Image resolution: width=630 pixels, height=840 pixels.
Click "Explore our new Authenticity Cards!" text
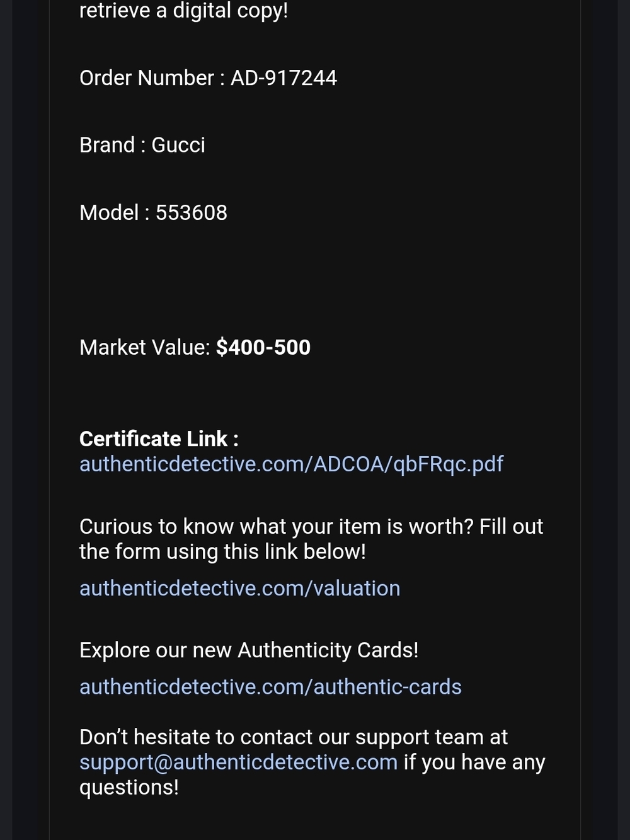(249, 650)
